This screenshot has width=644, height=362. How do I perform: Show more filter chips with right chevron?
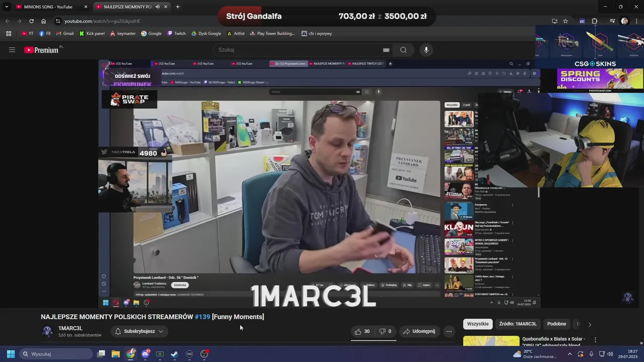coord(590,324)
